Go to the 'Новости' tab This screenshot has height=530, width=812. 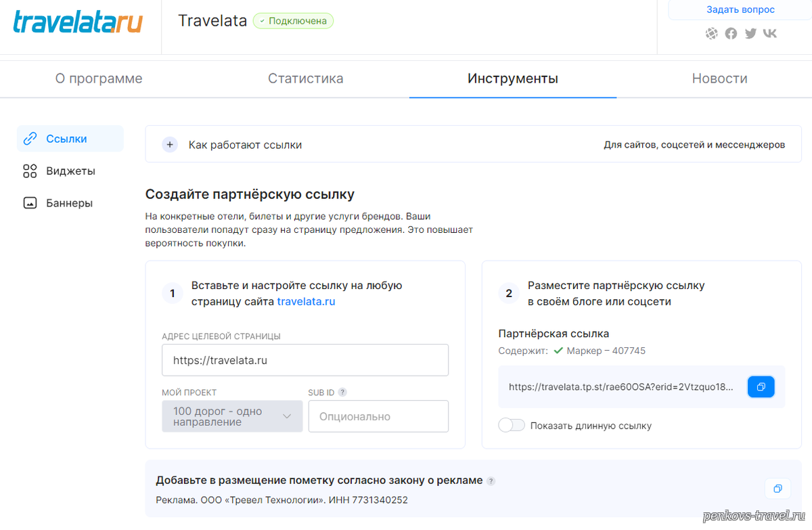(720, 79)
